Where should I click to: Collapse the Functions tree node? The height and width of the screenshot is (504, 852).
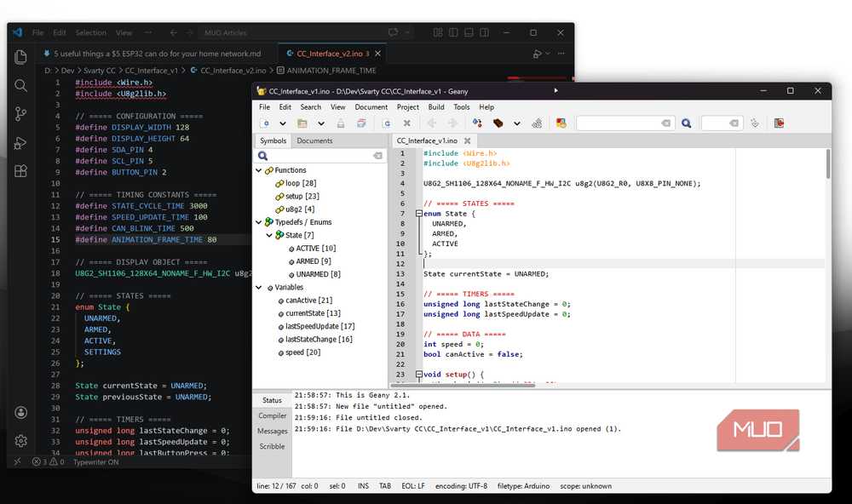[259, 170]
